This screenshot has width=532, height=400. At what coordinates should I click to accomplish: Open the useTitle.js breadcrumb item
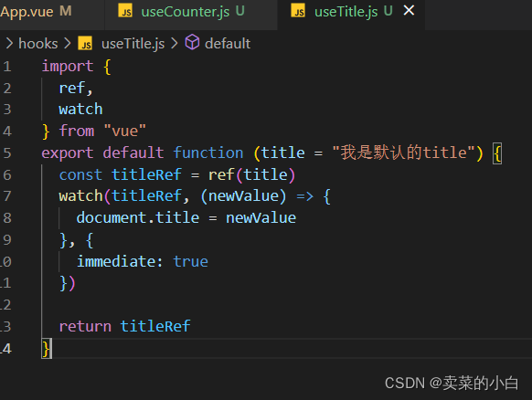point(133,44)
